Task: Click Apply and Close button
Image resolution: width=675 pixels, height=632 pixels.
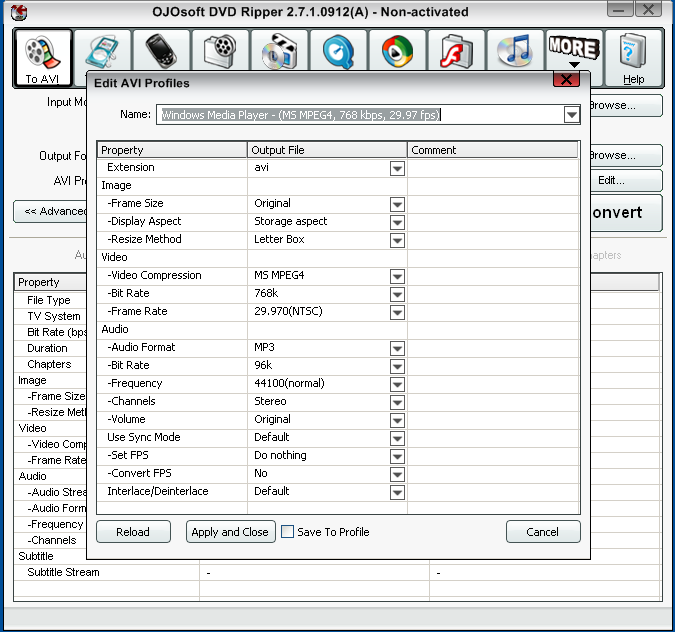Action: click(x=231, y=532)
